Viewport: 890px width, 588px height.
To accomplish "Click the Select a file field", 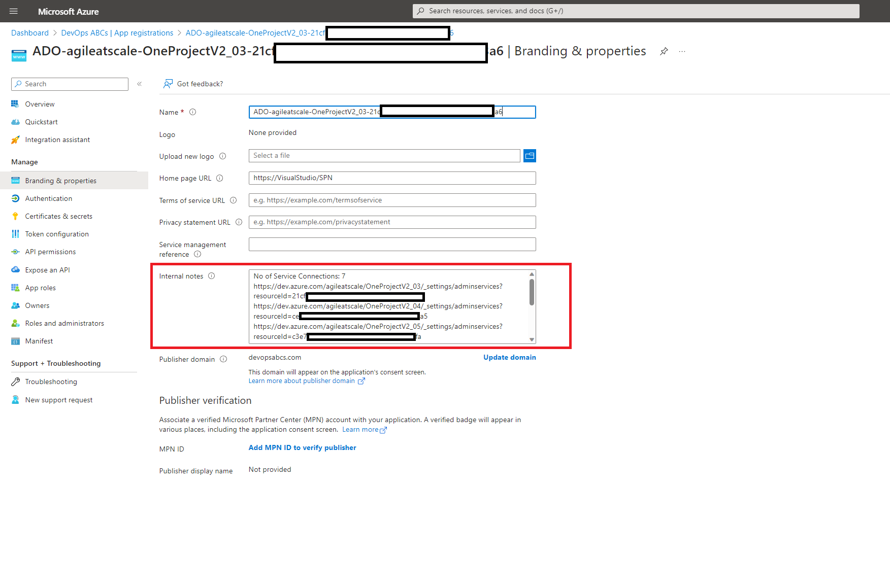I will [x=384, y=156].
